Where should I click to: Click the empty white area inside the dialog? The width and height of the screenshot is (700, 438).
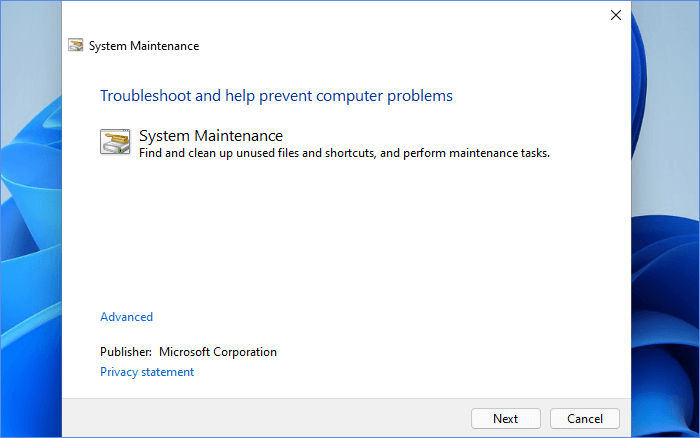pyautogui.click(x=350, y=240)
